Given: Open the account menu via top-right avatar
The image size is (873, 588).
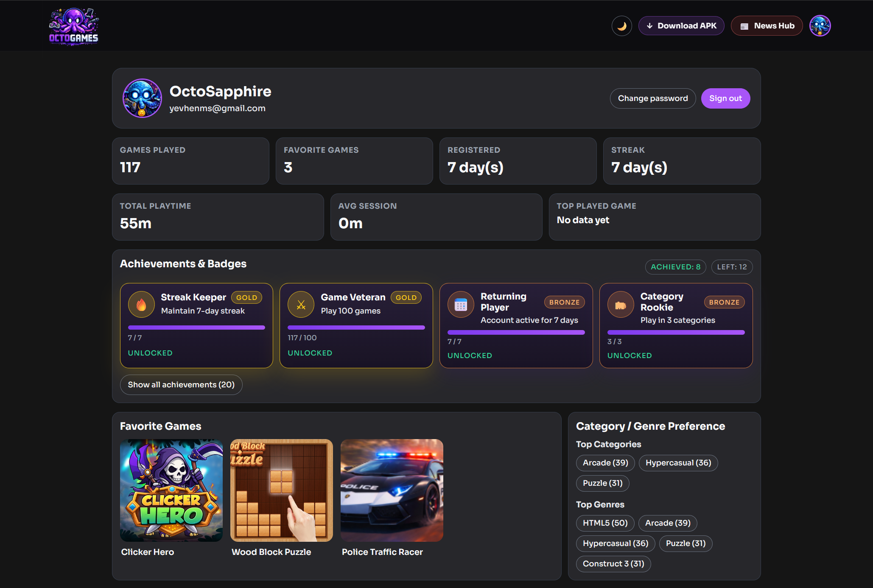Looking at the screenshot, I should (820, 25).
